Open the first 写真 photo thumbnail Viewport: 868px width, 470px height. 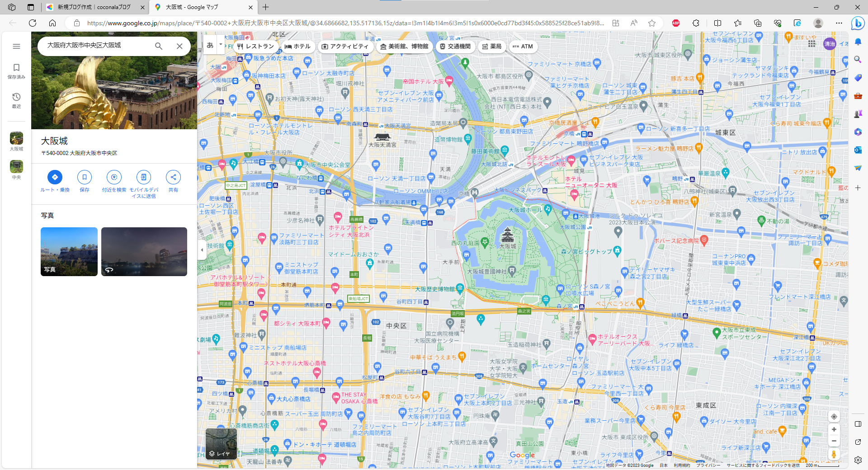(69, 251)
